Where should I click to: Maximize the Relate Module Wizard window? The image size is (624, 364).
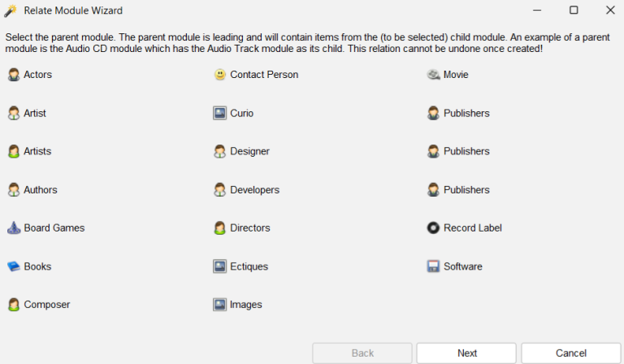click(x=574, y=11)
